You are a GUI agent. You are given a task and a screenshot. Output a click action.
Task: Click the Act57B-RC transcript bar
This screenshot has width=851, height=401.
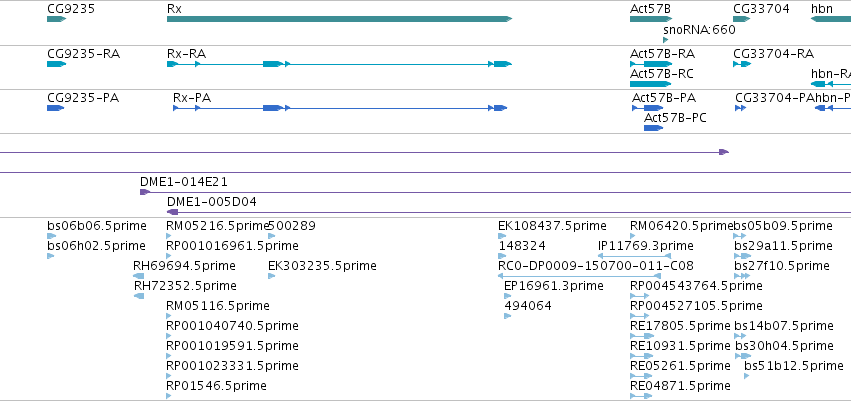651,84
